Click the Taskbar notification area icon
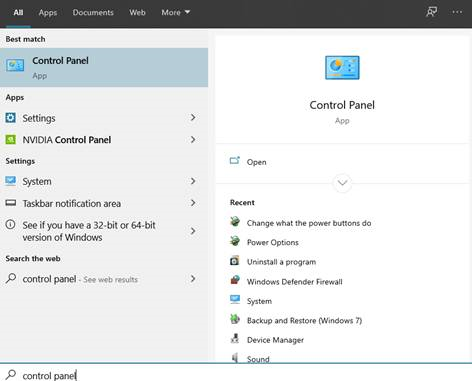Screen dimensions: 472x381 tap(10, 203)
